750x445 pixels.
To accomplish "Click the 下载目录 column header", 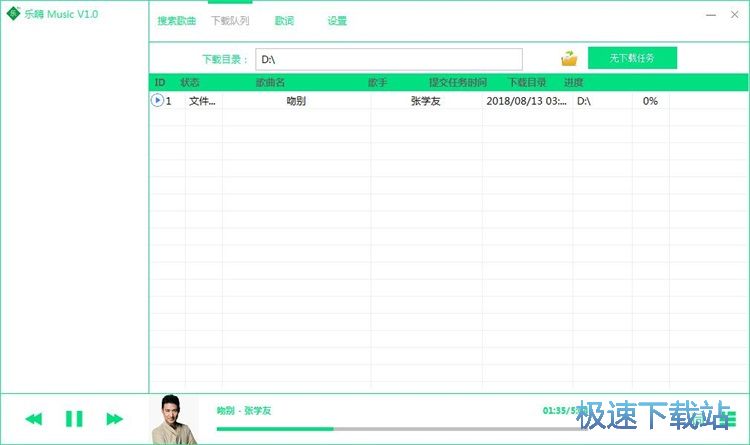I will (527, 82).
